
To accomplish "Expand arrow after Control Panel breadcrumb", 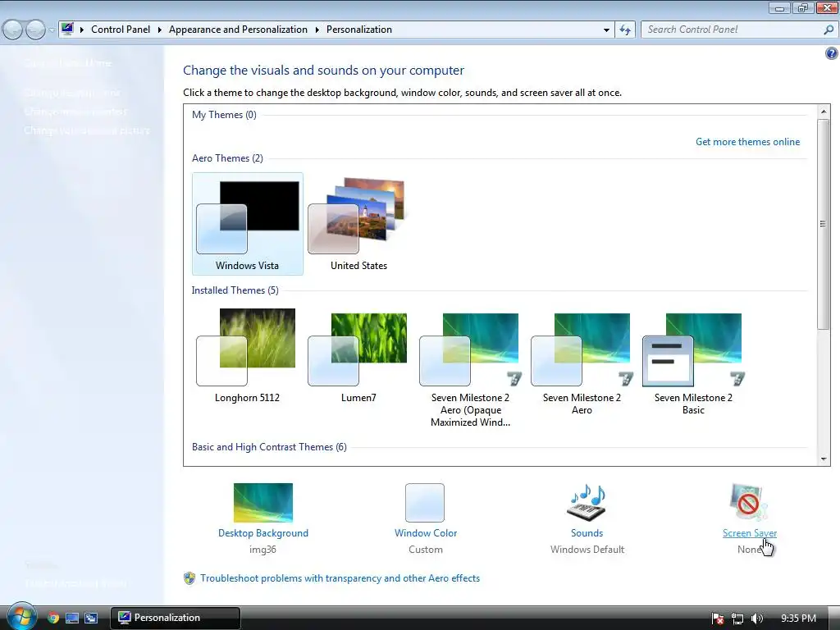I will point(160,30).
